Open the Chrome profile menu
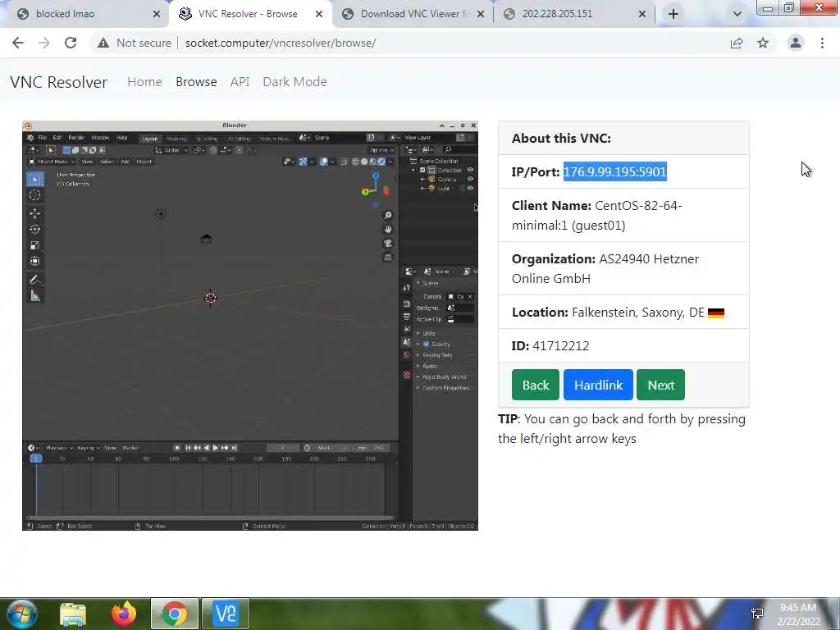This screenshot has height=630, width=840. point(796,43)
